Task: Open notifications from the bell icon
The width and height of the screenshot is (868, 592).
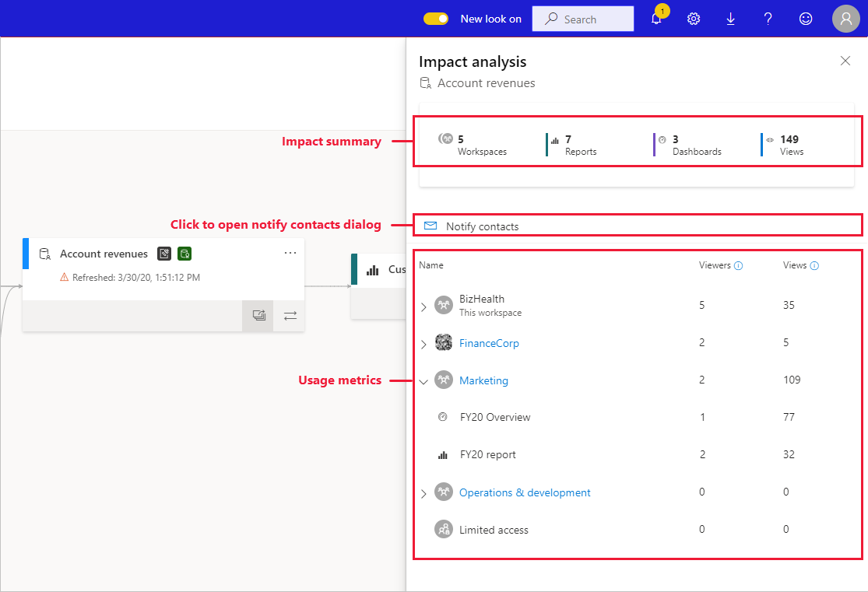Action: coord(655,19)
